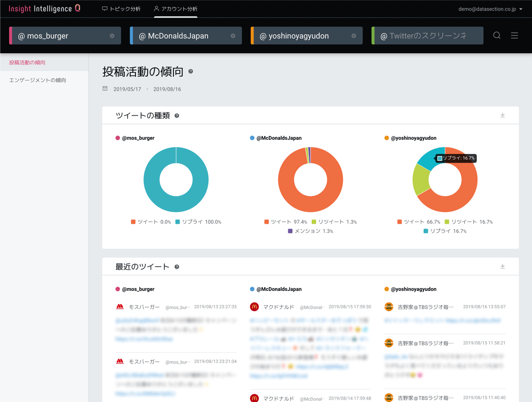Download the ツイートの種類 chart
This screenshot has width=532, height=402.
[x=503, y=115]
